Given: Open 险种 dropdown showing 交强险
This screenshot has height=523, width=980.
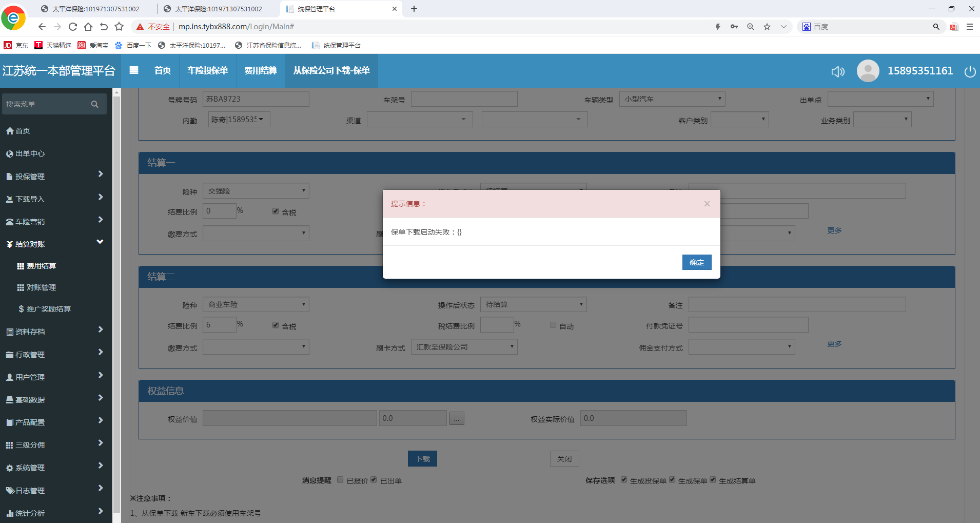Looking at the screenshot, I should tap(256, 191).
